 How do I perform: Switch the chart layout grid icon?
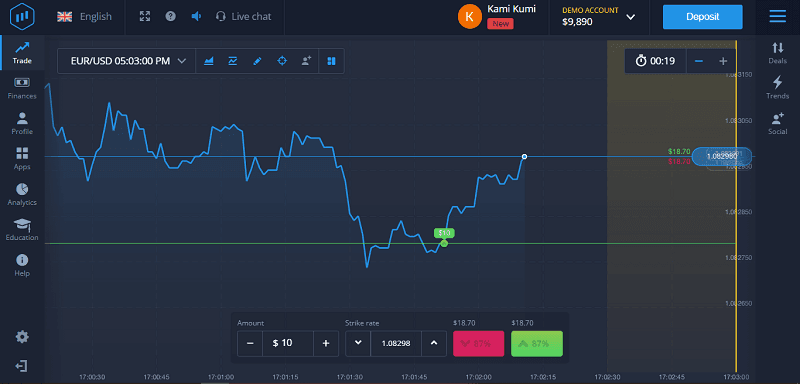(331, 61)
